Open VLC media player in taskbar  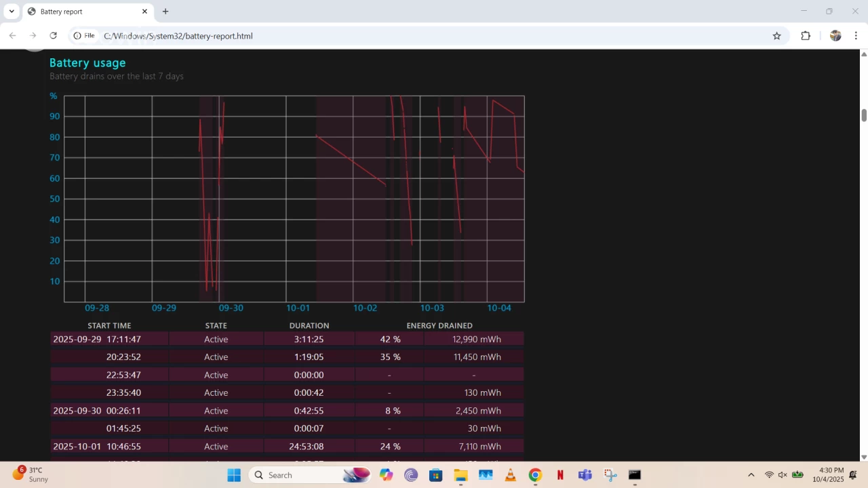(x=511, y=475)
